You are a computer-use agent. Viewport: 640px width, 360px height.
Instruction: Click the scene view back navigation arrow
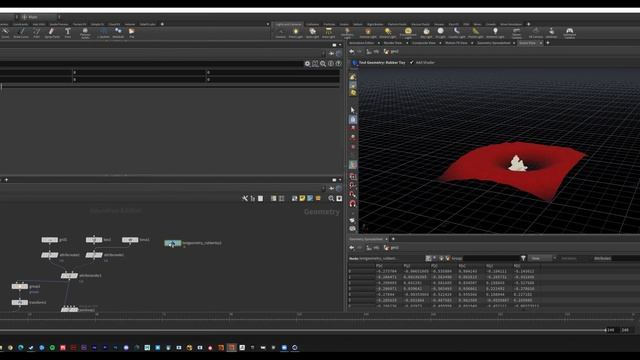pyautogui.click(x=351, y=52)
